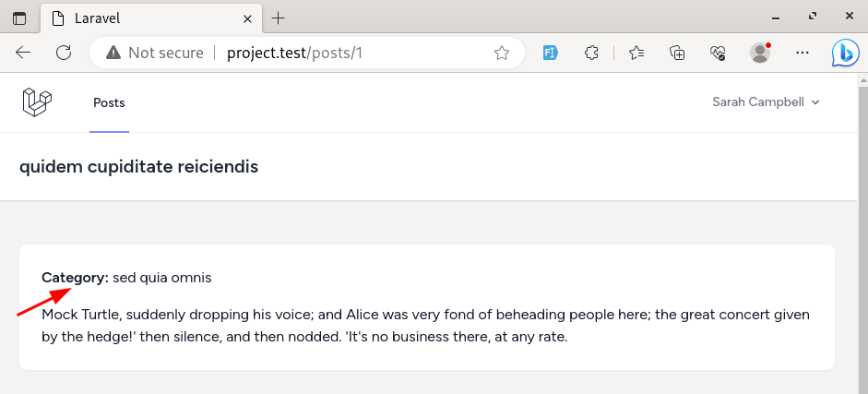Open the Favorites list icon
This screenshot has height=394, width=868.
(x=636, y=53)
